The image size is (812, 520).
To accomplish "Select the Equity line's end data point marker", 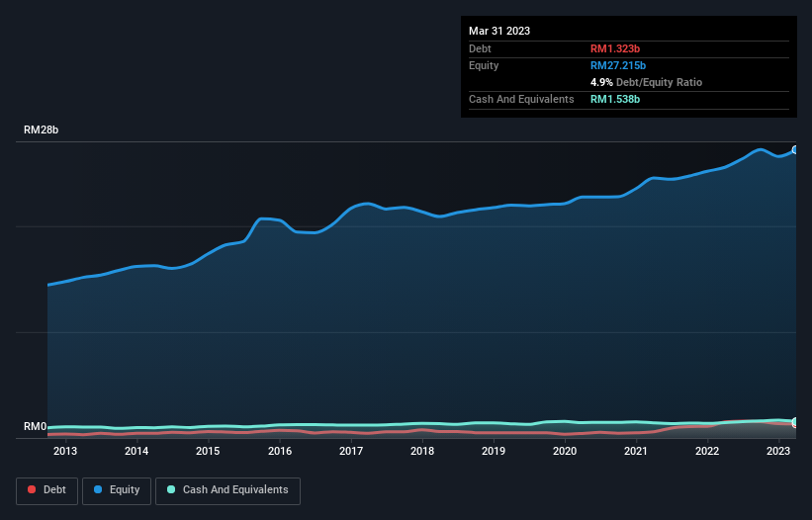I will (x=795, y=149).
